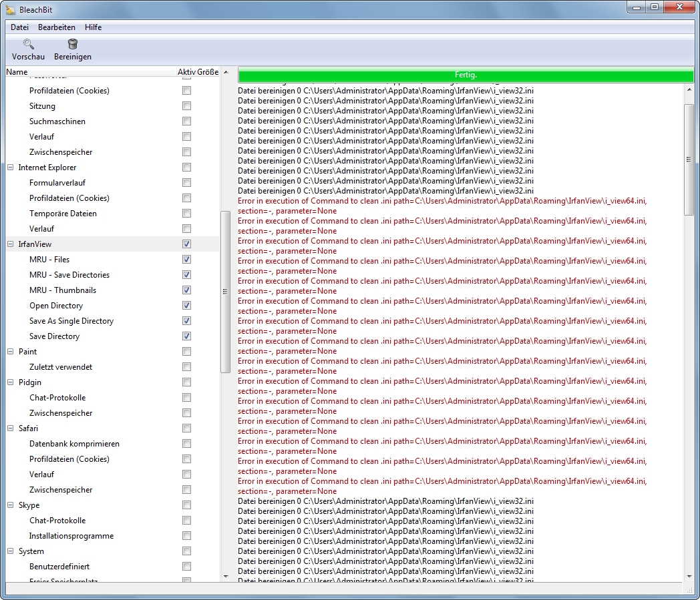Enable the Paint group checkbox
This screenshot has width=700, height=600.
(x=186, y=352)
